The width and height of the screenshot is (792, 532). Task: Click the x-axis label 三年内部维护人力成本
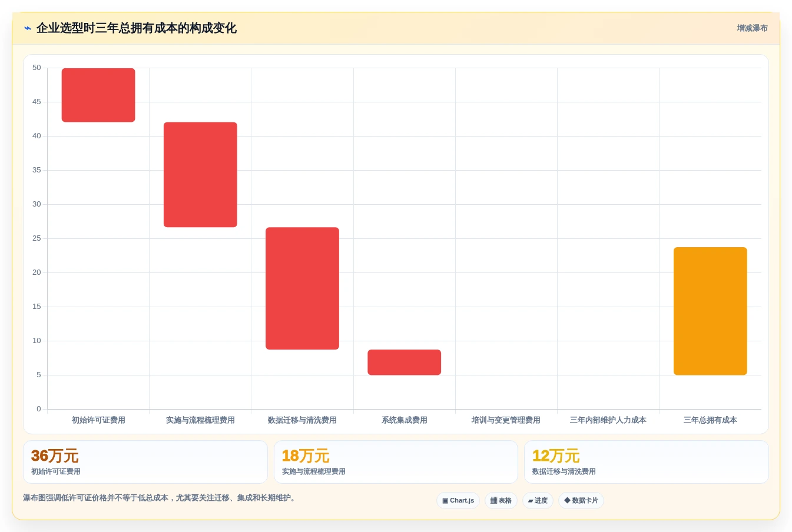608,420
